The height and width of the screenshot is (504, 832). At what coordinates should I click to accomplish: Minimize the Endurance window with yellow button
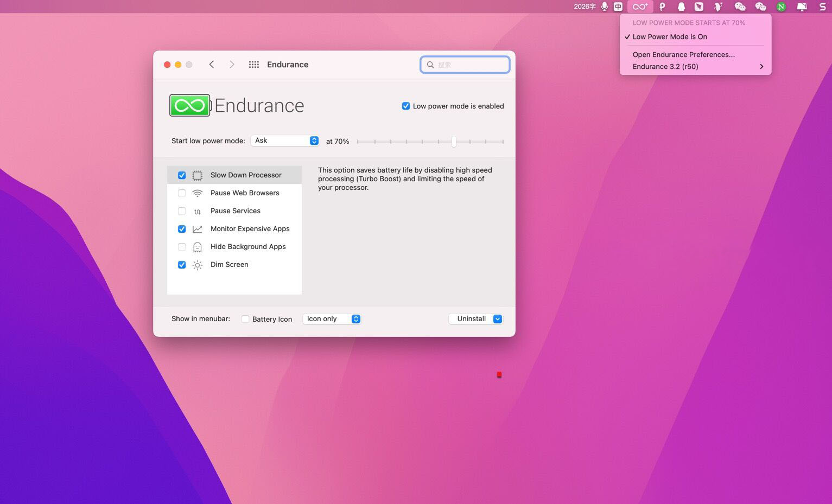pyautogui.click(x=178, y=65)
